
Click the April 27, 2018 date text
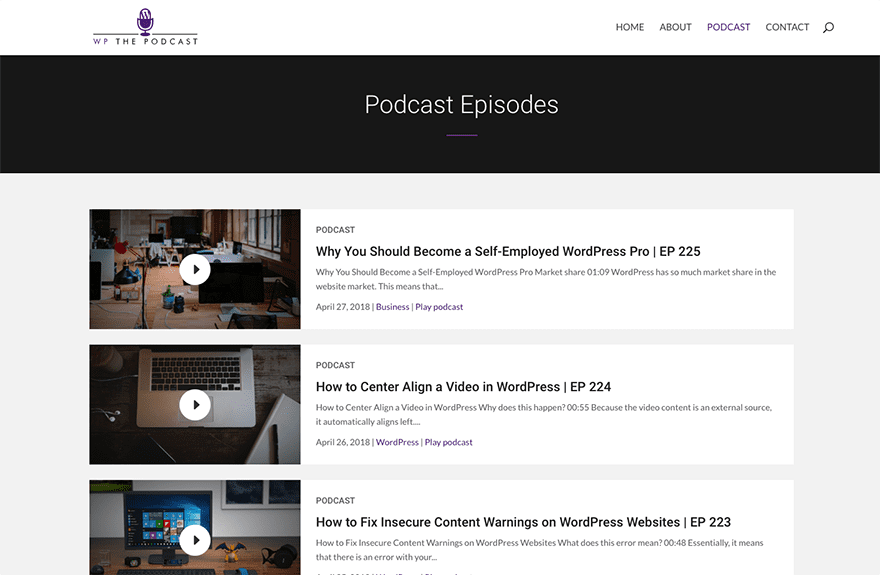click(343, 307)
